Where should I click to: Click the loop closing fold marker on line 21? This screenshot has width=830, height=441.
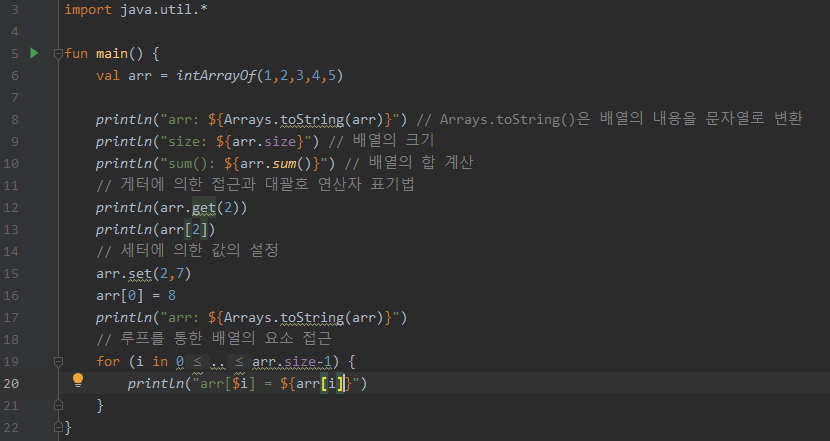pyautogui.click(x=58, y=405)
